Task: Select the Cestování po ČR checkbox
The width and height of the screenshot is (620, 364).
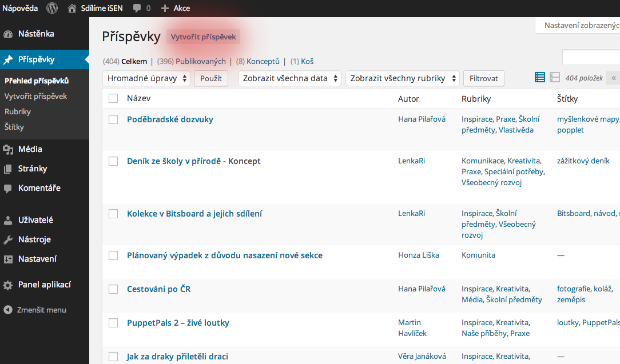Action: pyautogui.click(x=113, y=289)
